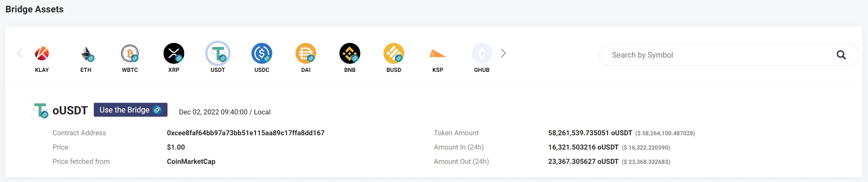Select the KSP asset icon
Viewport: 868px width, 182px height.
tap(438, 54)
